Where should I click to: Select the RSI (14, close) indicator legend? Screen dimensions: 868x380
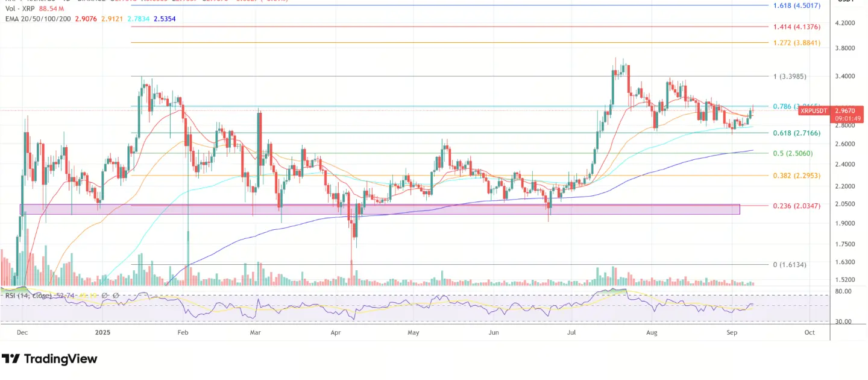point(28,296)
